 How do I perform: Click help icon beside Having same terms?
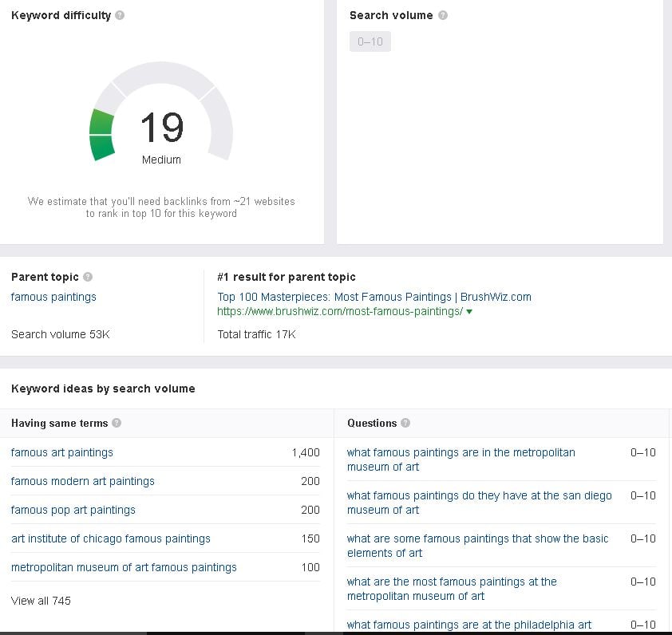pos(117,423)
